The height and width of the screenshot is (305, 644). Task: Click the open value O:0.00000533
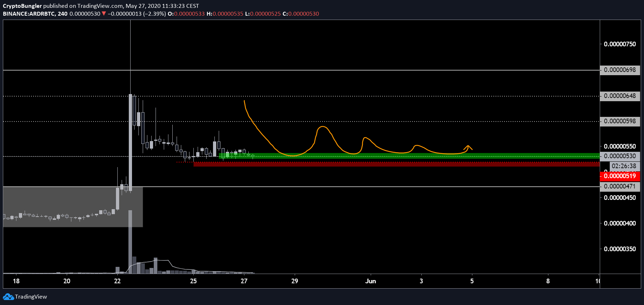pyautogui.click(x=186, y=14)
